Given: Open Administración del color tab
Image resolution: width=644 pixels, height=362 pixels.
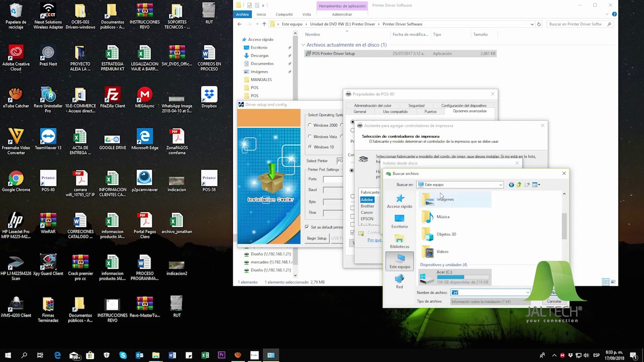Looking at the screenshot, I should click(373, 106).
